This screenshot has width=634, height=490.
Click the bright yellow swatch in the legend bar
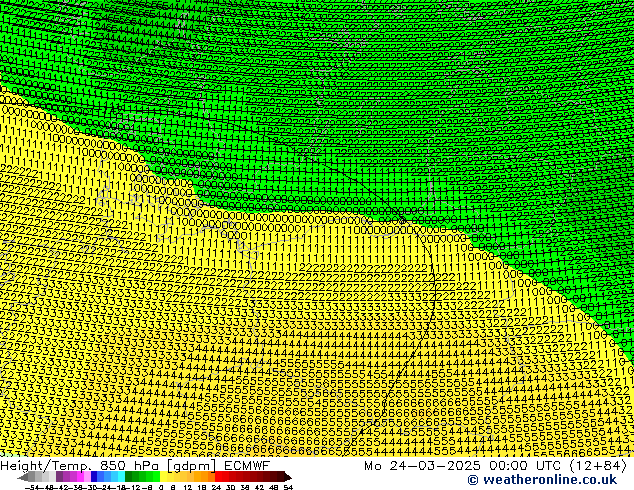[163, 476]
